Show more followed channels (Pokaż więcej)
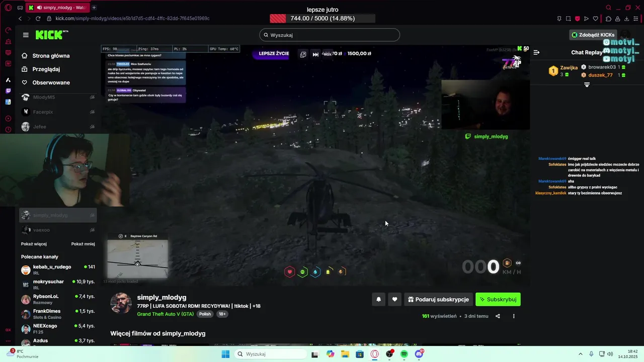The image size is (644, 362). [x=34, y=244]
